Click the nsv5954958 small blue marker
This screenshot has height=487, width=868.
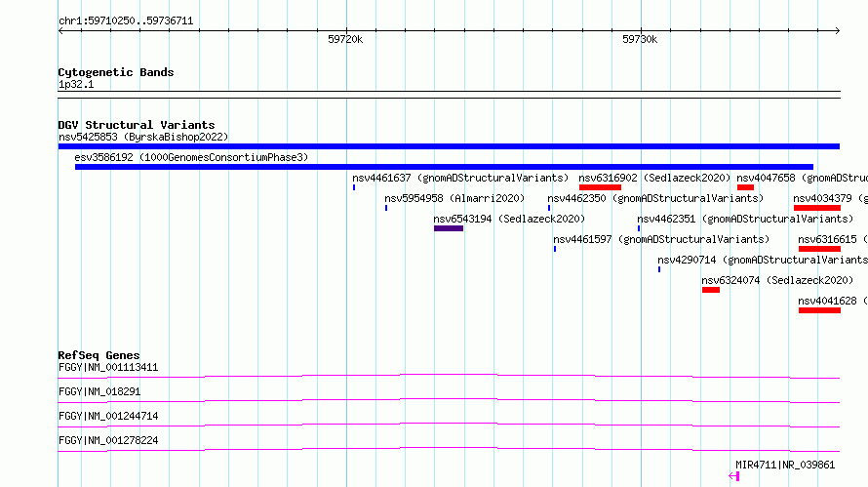coord(386,208)
